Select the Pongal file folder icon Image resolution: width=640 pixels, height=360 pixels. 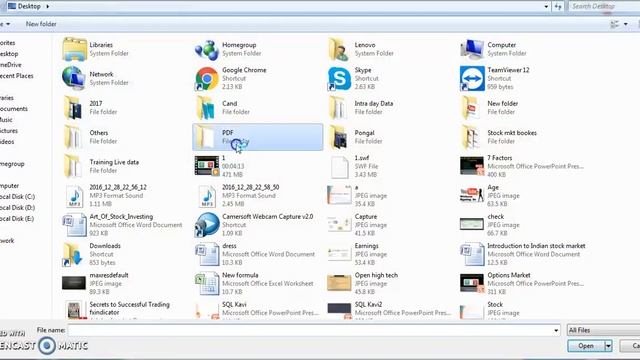tap(339, 137)
